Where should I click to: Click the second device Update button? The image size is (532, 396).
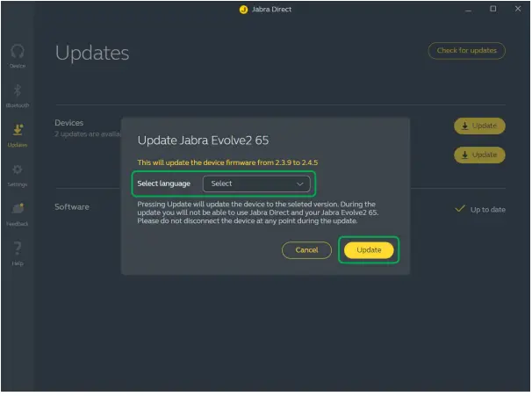pos(479,155)
